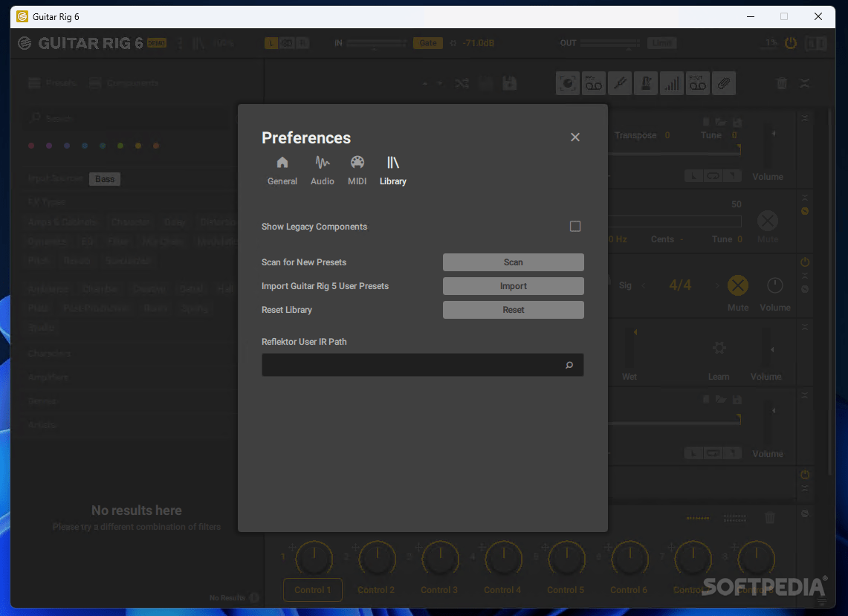
Task: Collapse all rack modules icon at top right
Action: (805, 83)
